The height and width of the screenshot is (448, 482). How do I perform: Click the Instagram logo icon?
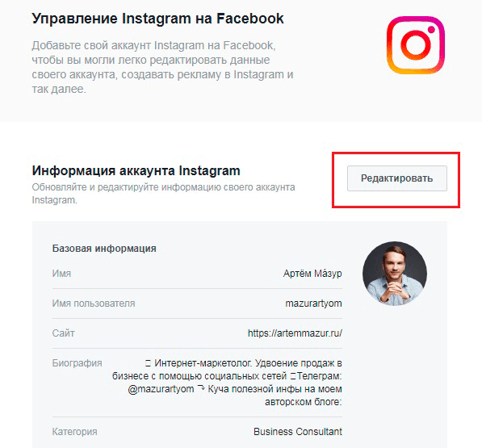click(x=416, y=45)
